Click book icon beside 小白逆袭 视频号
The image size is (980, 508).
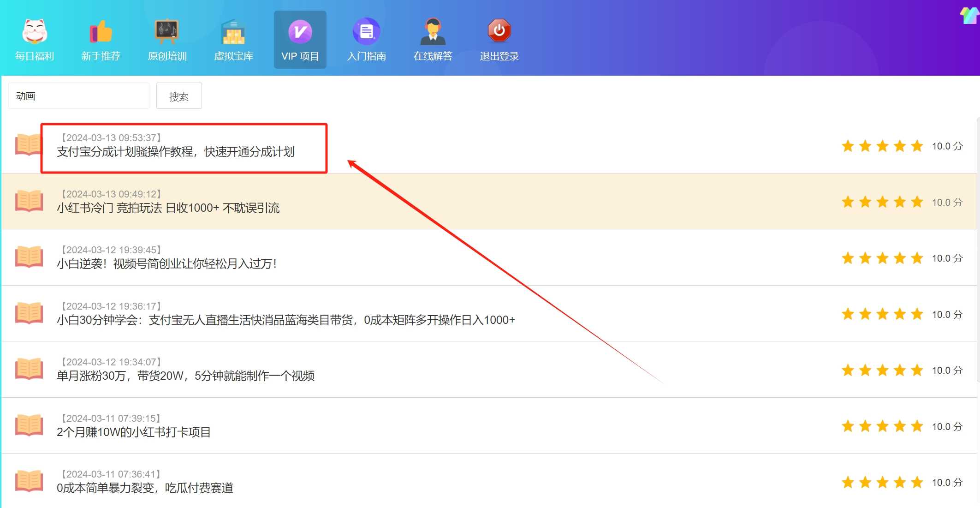click(29, 257)
